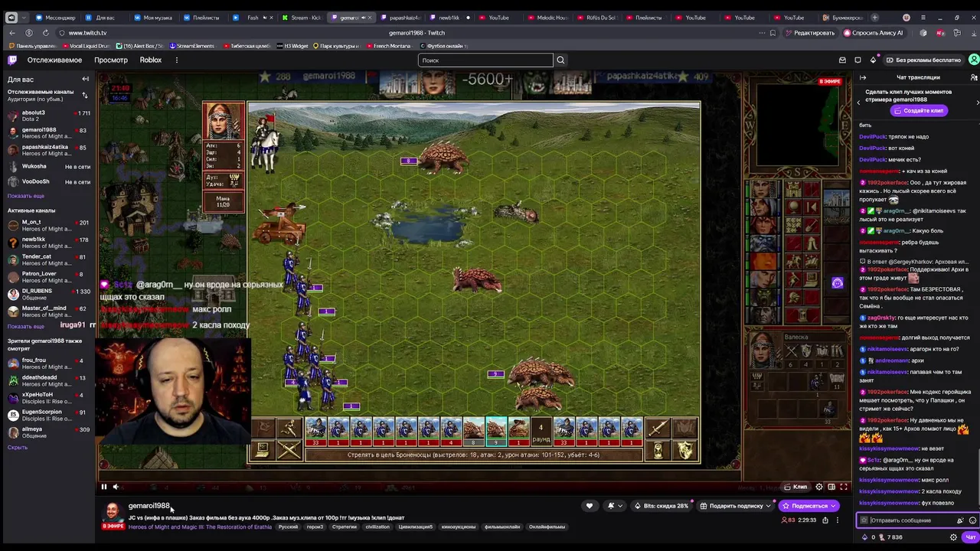Collapse the For You sidebar arrow

click(85, 79)
